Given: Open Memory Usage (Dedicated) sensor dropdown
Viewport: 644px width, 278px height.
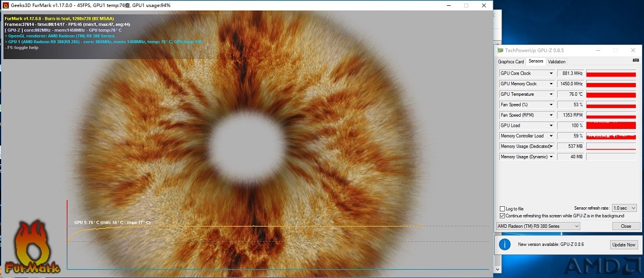Looking at the screenshot, I should 551,147.
